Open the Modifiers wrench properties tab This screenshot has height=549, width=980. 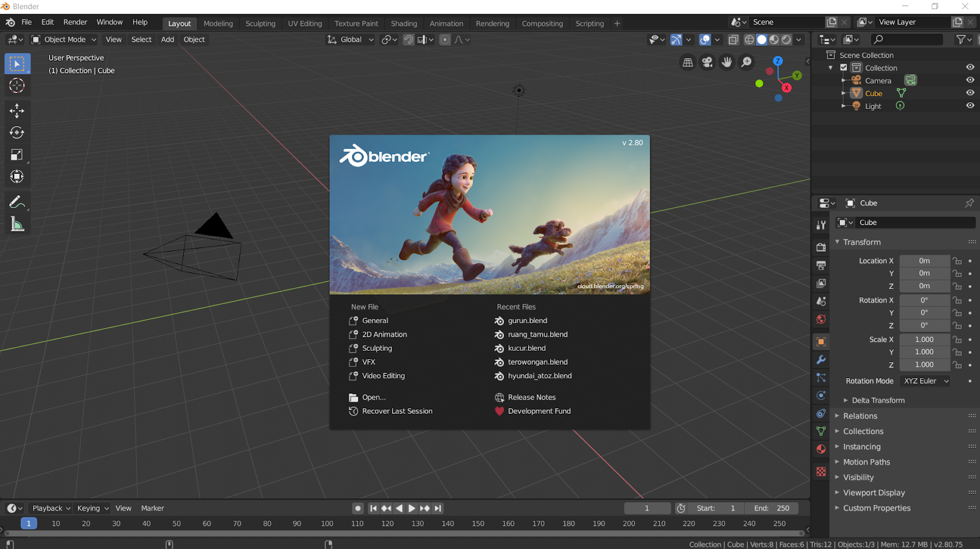tap(821, 360)
